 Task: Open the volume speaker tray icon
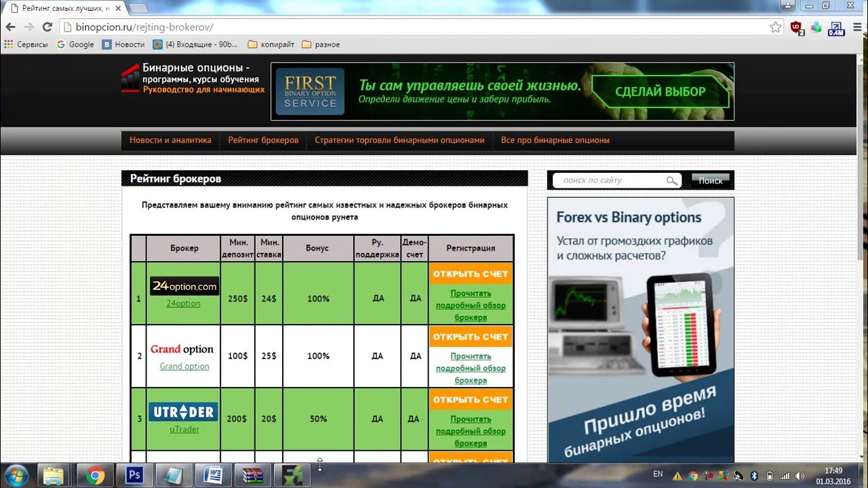[x=799, y=476]
